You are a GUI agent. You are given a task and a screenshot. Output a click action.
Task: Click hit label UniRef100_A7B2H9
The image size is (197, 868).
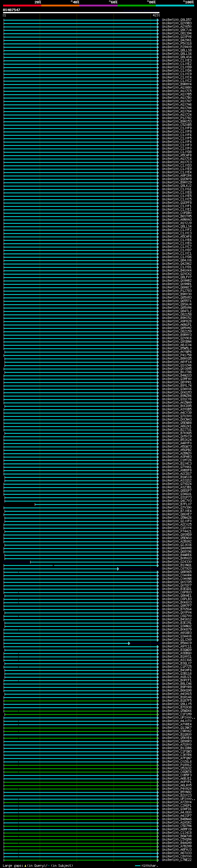(x=176, y=846)
